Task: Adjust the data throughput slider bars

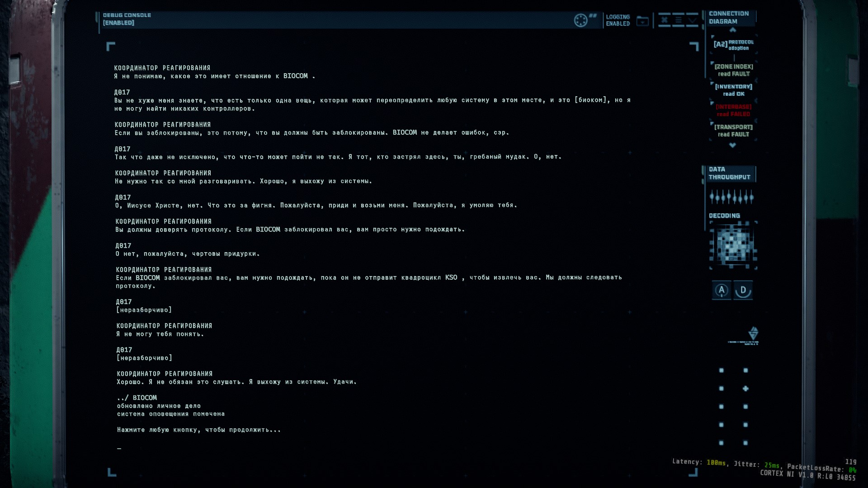Action: click(x=731, y=197)
